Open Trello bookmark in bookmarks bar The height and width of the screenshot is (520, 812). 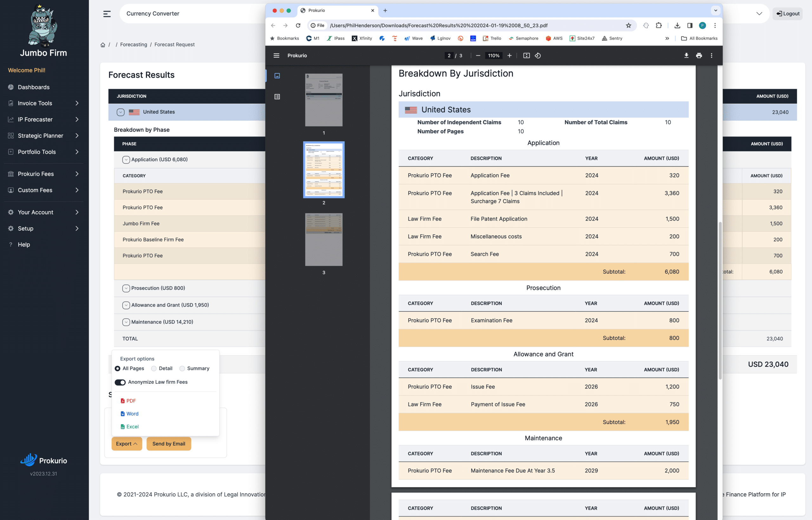click(x=492, y=38)
